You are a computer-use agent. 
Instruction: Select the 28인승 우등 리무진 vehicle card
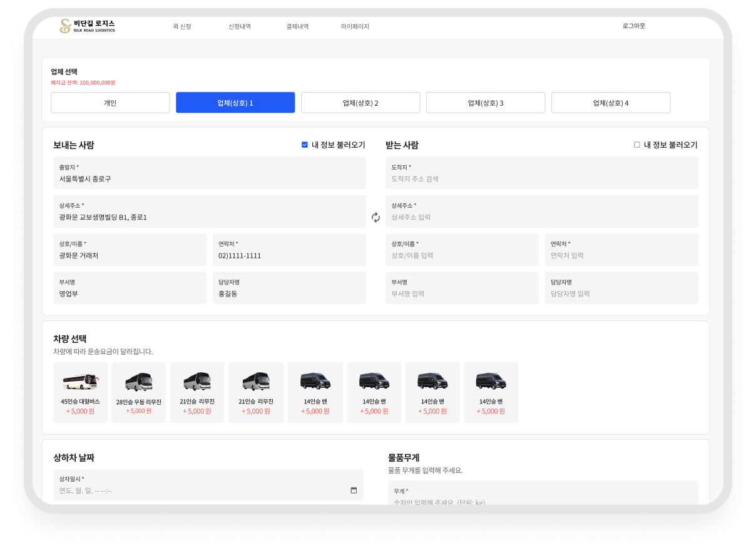138,392
